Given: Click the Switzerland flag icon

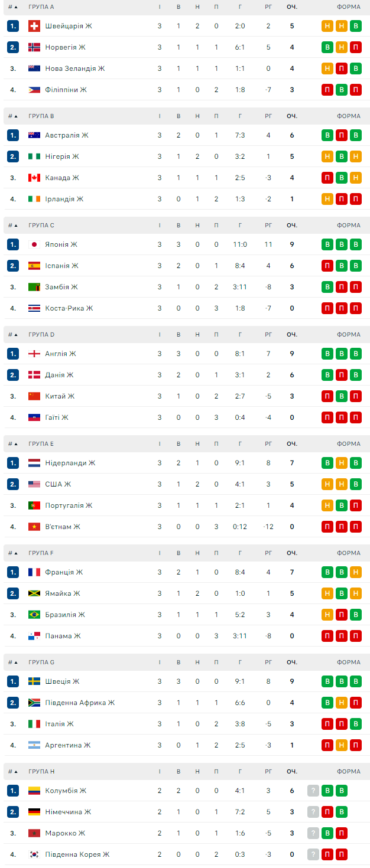Looking at the screenshot, I should tap(34, 26).
